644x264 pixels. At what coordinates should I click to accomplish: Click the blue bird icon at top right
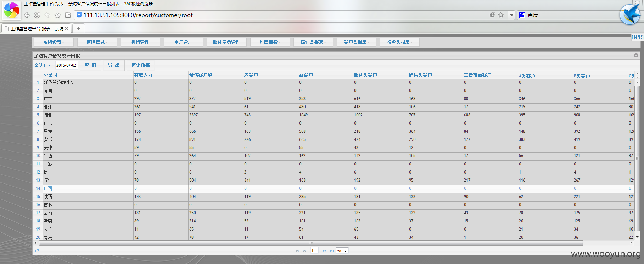[630, 14]
